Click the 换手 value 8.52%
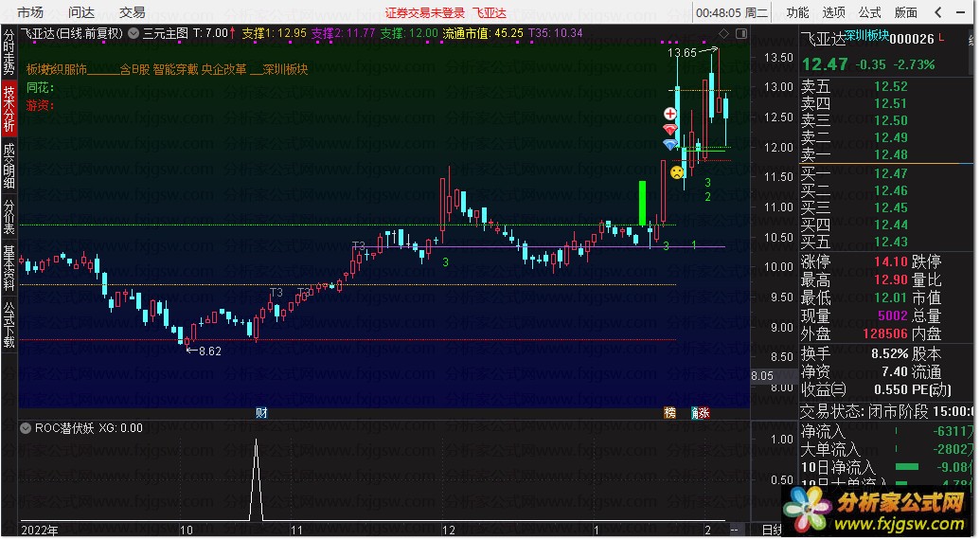This screenshot has height=540, width=980. click(x=889, y=353)
